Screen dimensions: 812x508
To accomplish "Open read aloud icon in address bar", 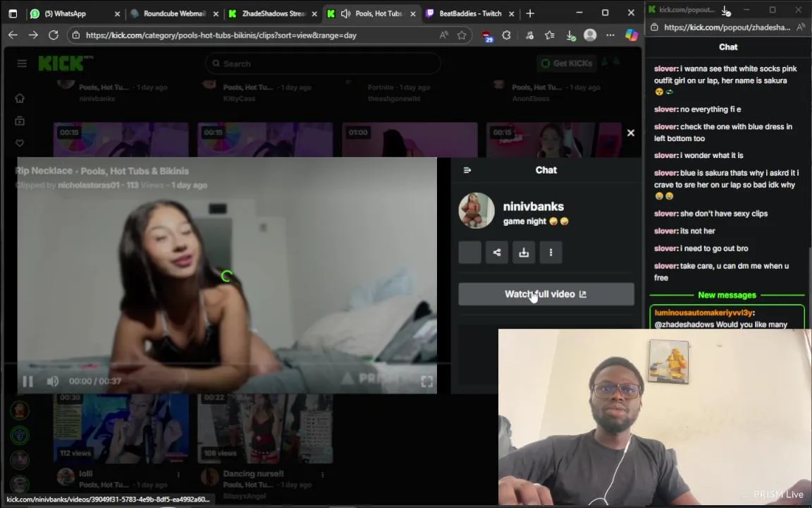I will 444,35.
